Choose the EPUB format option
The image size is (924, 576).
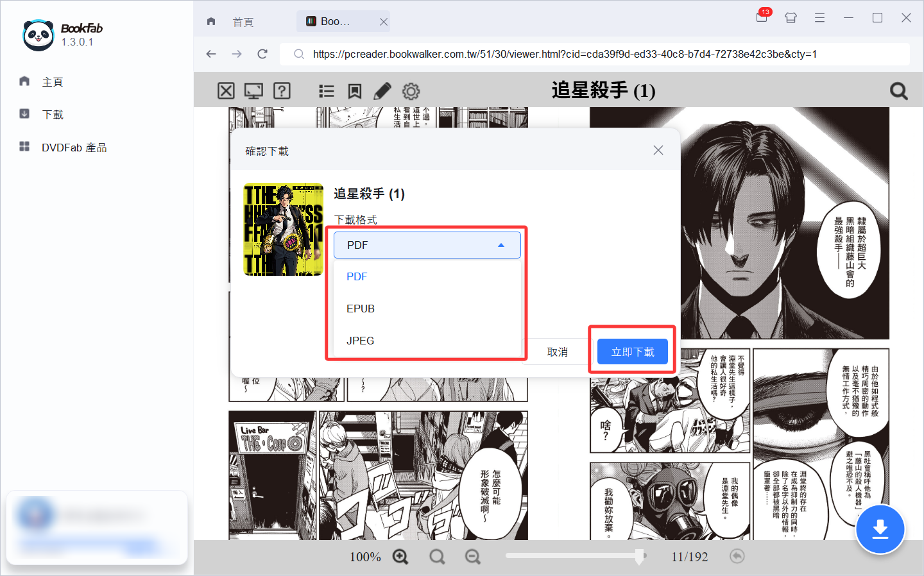pos(427,309)
